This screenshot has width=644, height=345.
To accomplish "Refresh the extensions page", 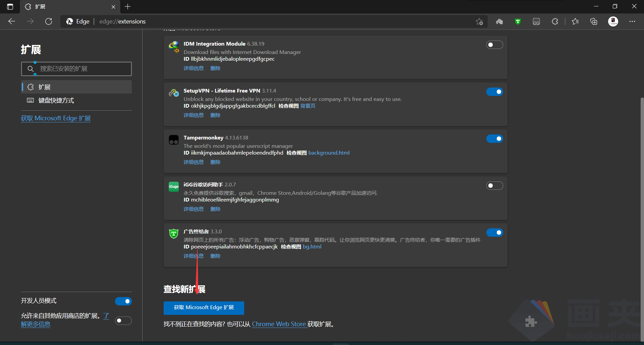I will (49, 21).
